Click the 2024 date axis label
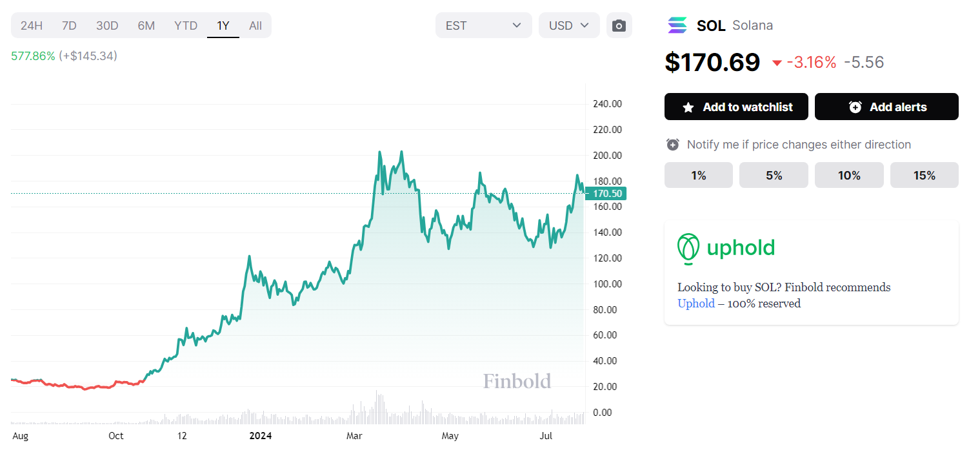The height and width of the screenshot is (454, 980). coord(261,436)
